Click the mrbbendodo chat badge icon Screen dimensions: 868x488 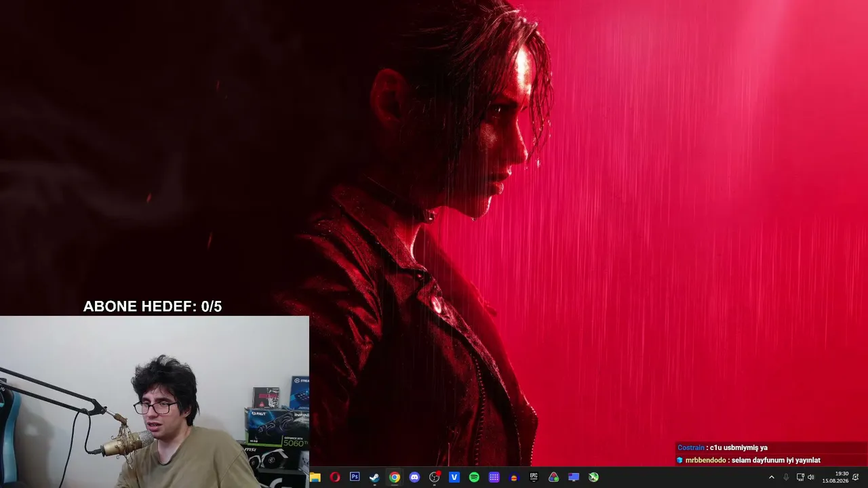(x=680, y=460)
